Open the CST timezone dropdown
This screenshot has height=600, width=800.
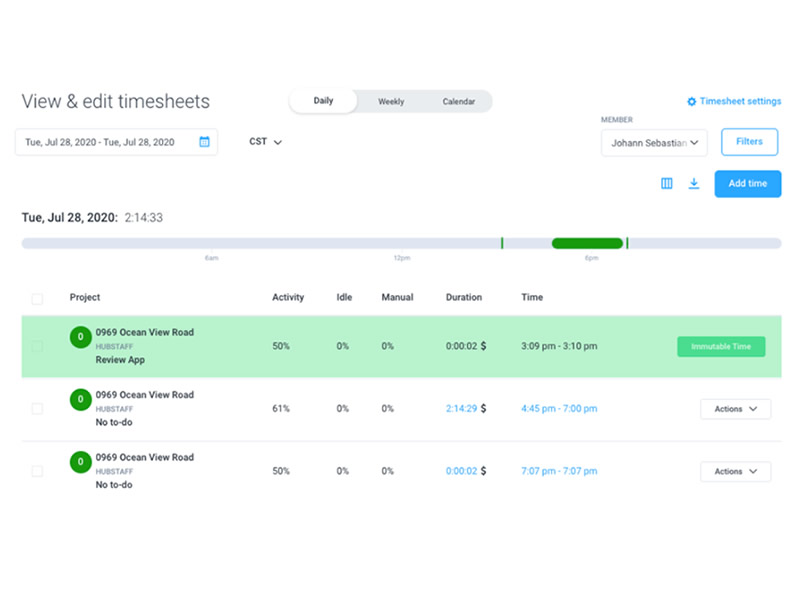265,142
